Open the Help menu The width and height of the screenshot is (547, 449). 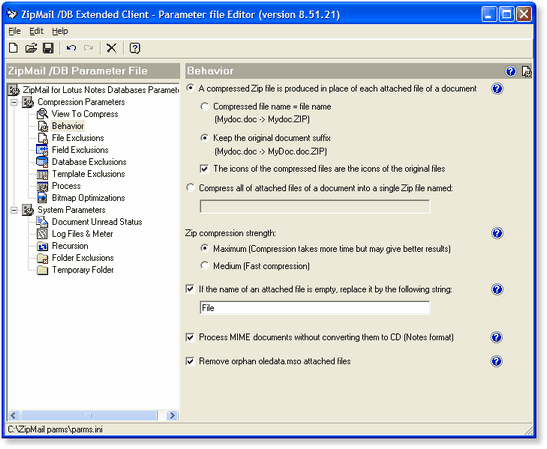click(60, 31)
